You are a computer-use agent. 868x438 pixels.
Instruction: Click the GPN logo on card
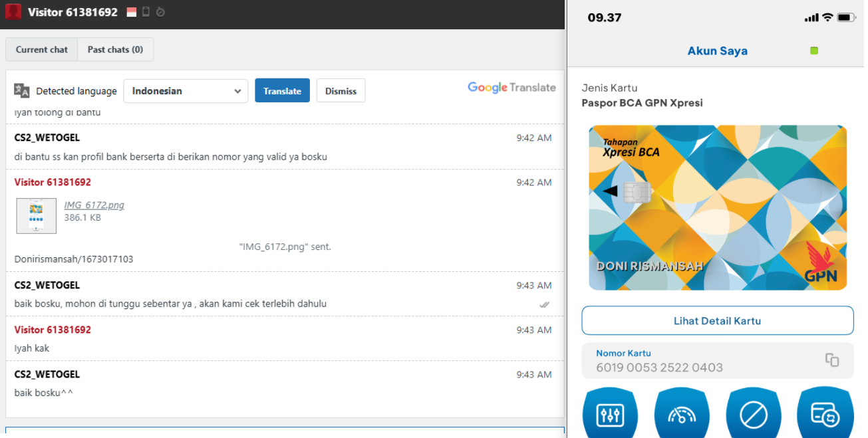[821, 263]
